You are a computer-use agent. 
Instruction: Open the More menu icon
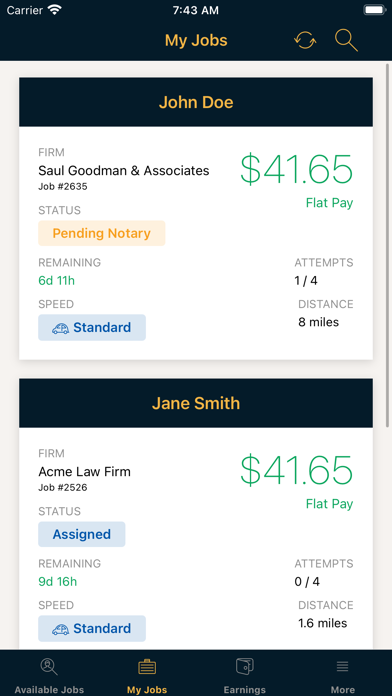click(342, 666)
